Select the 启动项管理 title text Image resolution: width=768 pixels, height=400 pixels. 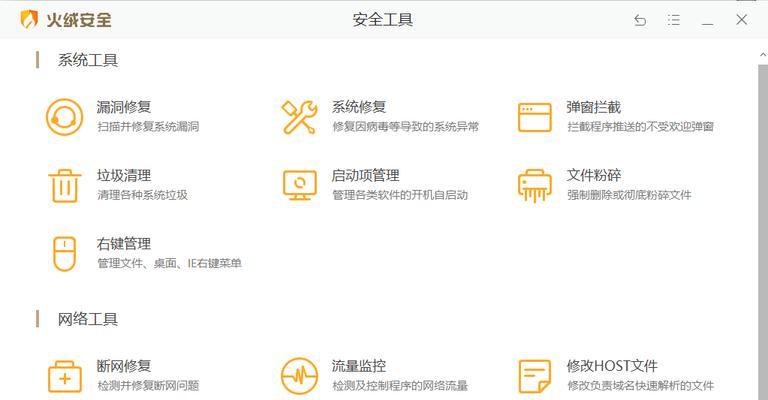coord(365,175)
